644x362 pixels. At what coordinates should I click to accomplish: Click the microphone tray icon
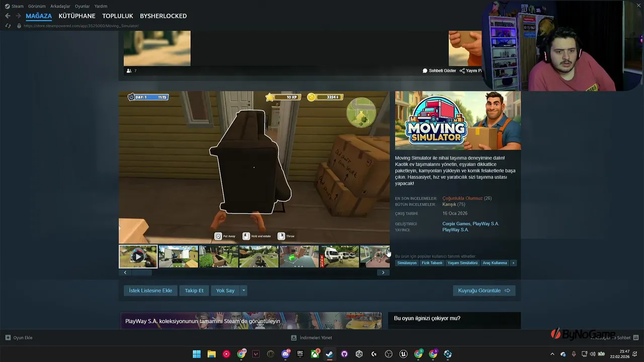574,354
